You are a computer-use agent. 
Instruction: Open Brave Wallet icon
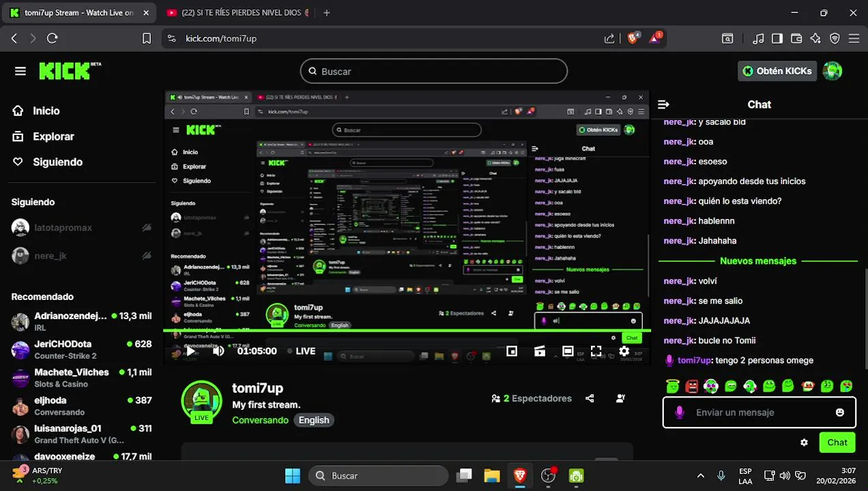tap(796, 39)
